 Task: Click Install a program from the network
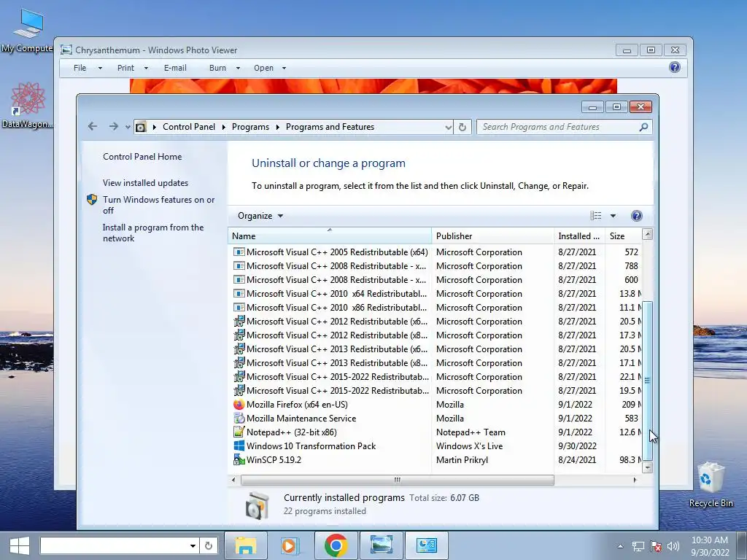[x=153, y=233]
